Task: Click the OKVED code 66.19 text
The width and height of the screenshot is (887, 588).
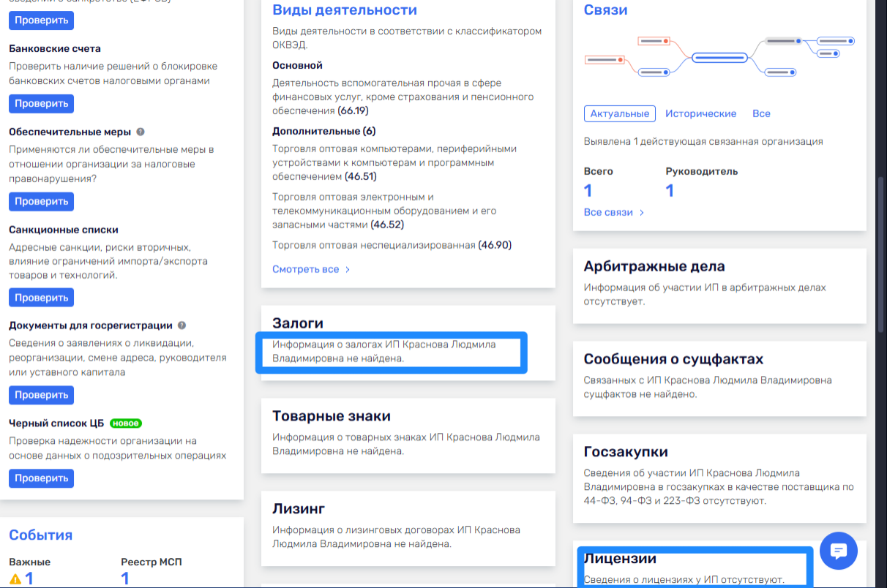Action: (x=353, y=111)
